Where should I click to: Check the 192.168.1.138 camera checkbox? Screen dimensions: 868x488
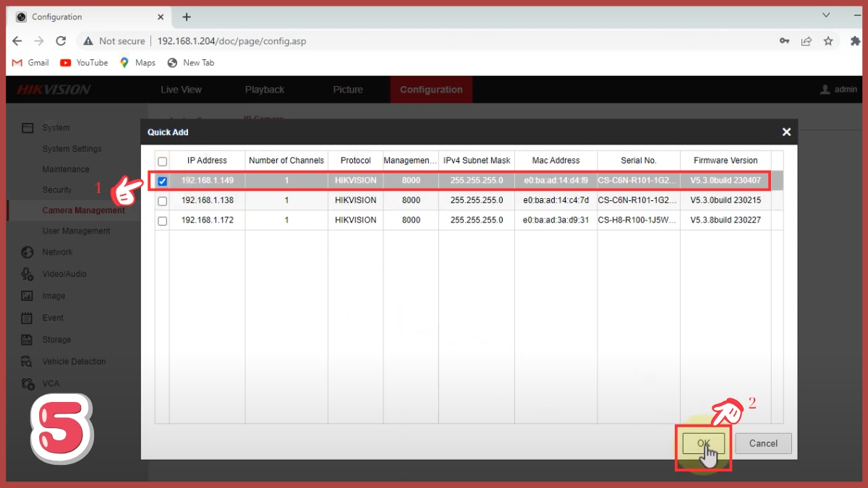tap(162, 201)
